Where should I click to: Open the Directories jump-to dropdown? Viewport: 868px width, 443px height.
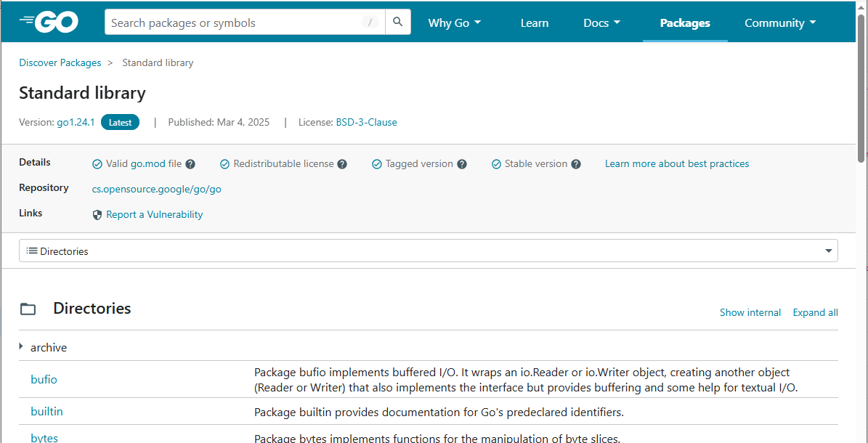(428, 251)
